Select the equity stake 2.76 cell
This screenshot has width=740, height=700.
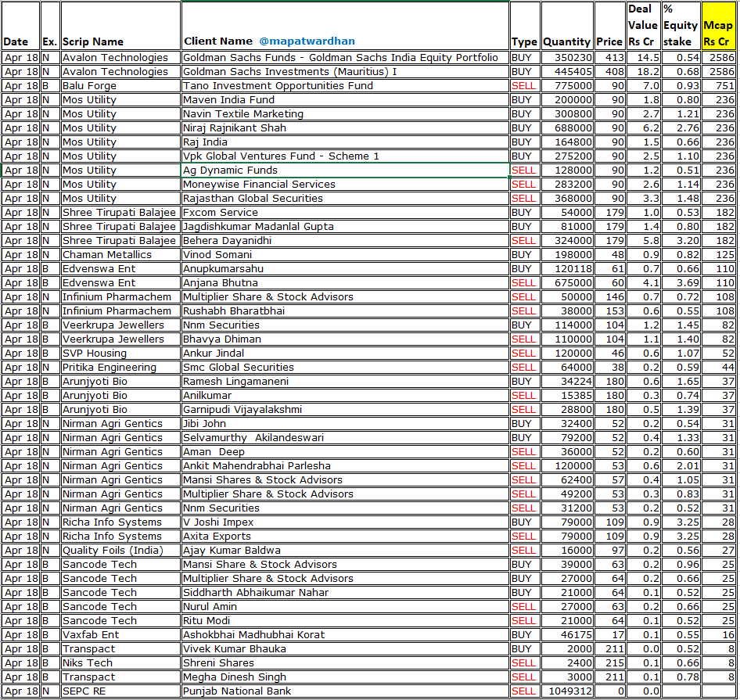(x=681, y=128)
